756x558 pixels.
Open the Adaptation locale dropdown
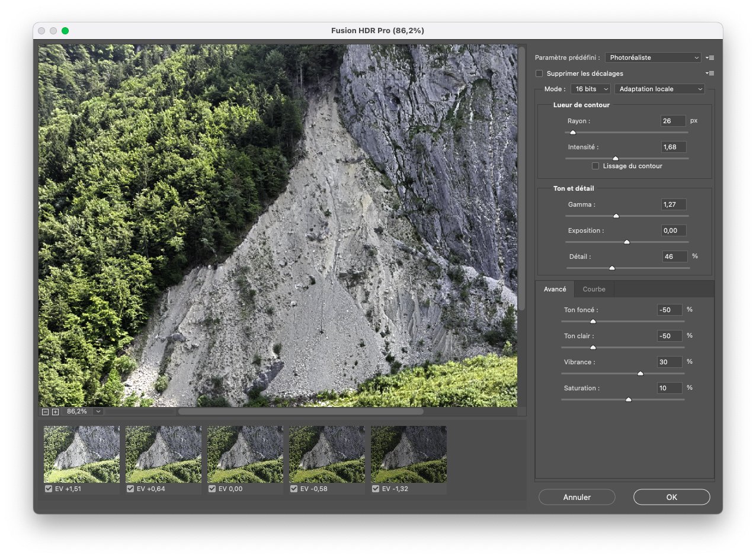[659, 89]
